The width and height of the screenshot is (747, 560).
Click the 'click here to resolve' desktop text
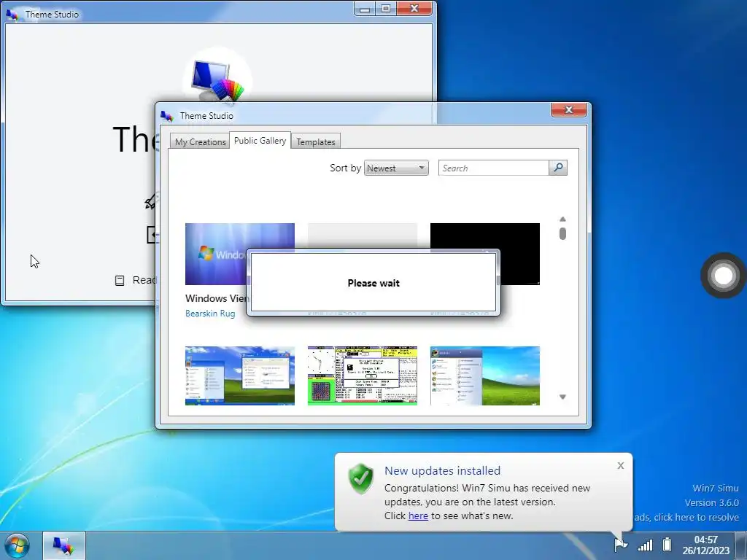pos(696,517)
